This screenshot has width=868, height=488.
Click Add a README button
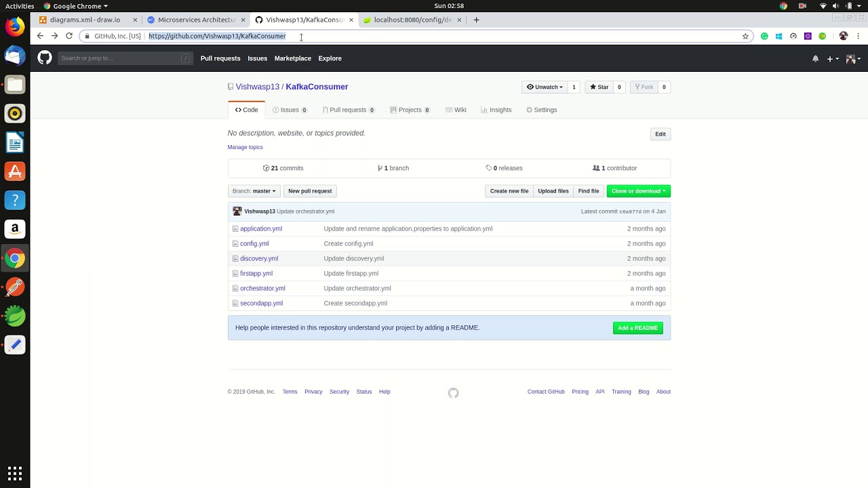click(638, 328)
